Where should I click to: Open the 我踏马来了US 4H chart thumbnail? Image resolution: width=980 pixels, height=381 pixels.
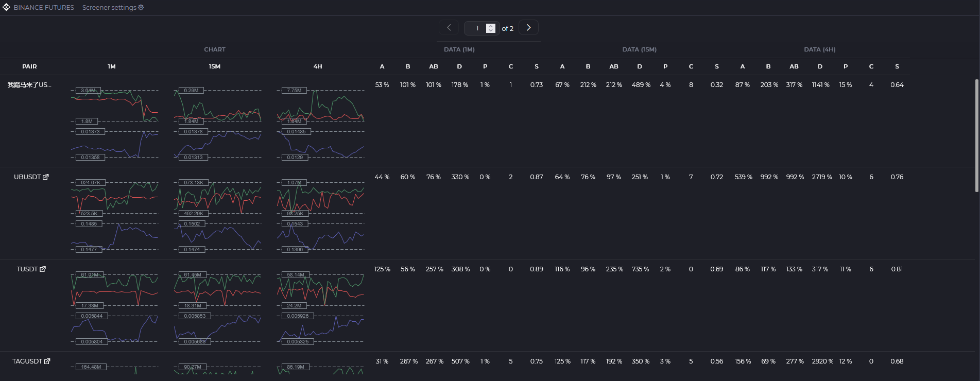click(x=320, y=124)
